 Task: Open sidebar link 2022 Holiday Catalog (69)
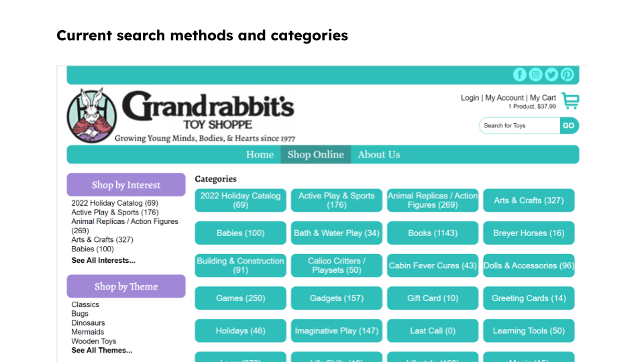coord(115,203)
